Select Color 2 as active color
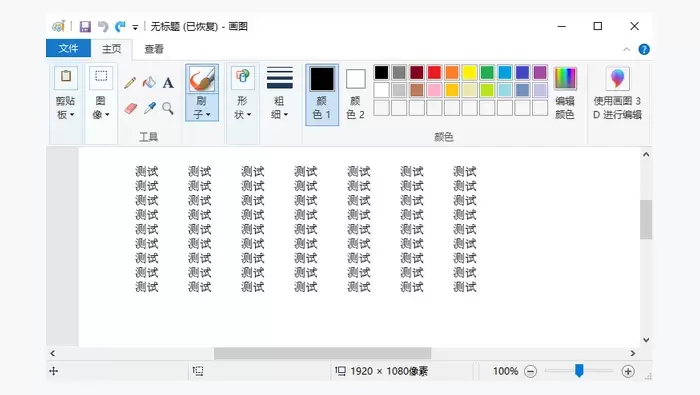This screenshot has width=700, height=395. tap(355, 95)
